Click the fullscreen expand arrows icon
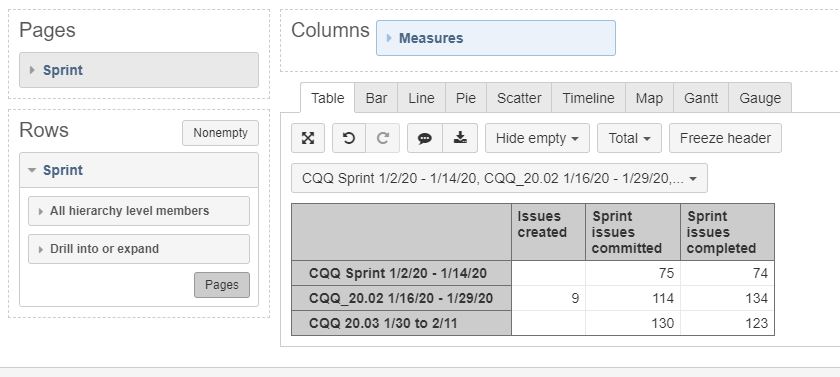Viewport: 840px width, 377px height. point(308,138)
